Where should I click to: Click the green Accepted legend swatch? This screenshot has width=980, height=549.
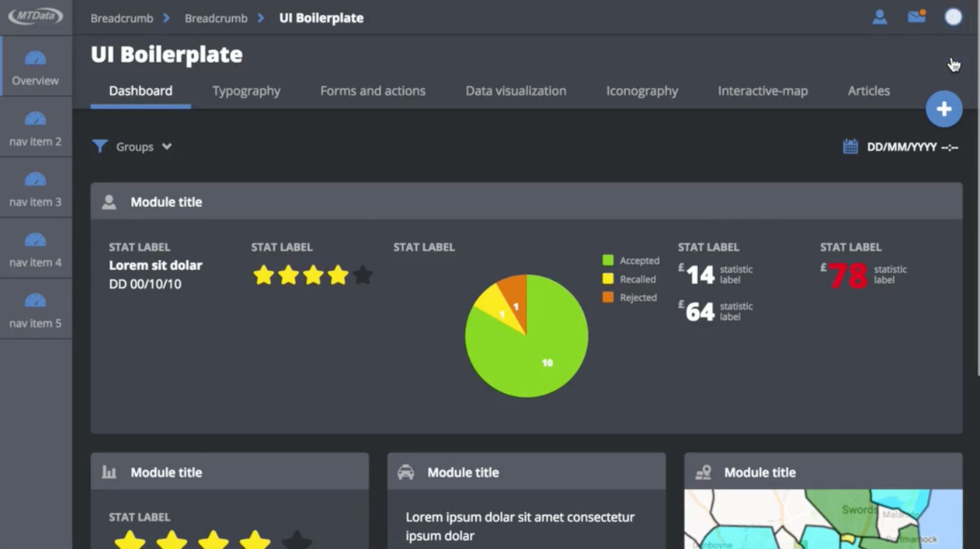tap(608, 260)
